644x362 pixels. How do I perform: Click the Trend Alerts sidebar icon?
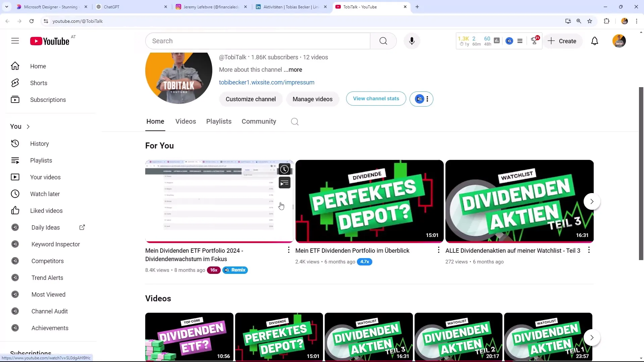click(x=15, y=278)
